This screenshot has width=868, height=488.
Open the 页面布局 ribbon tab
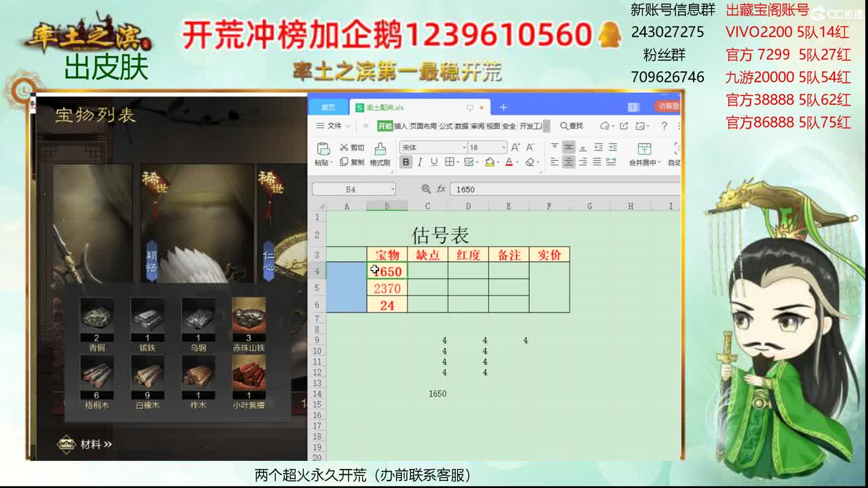point(423,126)
